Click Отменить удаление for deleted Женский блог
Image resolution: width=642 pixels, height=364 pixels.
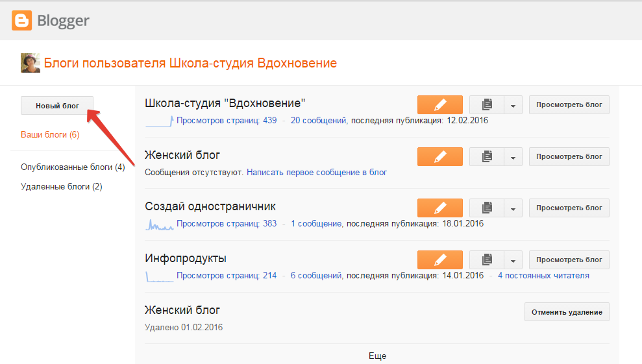tap(567, 312)
